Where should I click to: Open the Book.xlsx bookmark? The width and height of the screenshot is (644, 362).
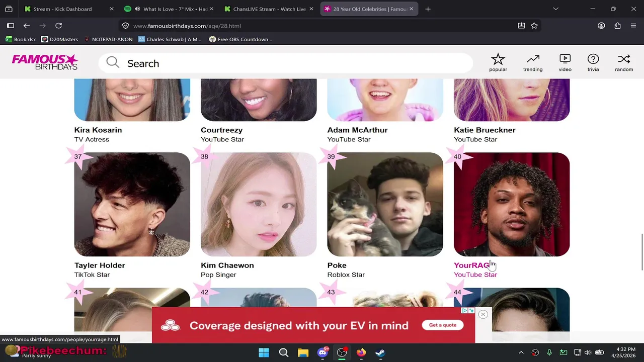21,39
